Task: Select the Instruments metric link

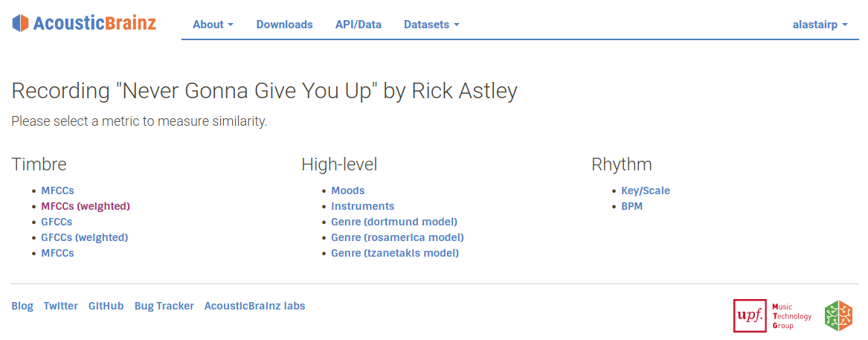Action: [x=362, y=206]
